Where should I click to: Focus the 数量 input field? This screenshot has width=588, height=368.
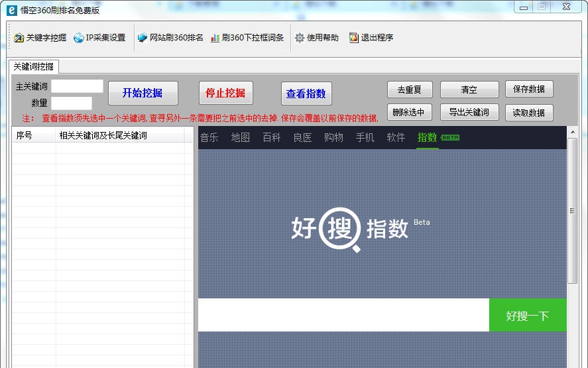71,103
